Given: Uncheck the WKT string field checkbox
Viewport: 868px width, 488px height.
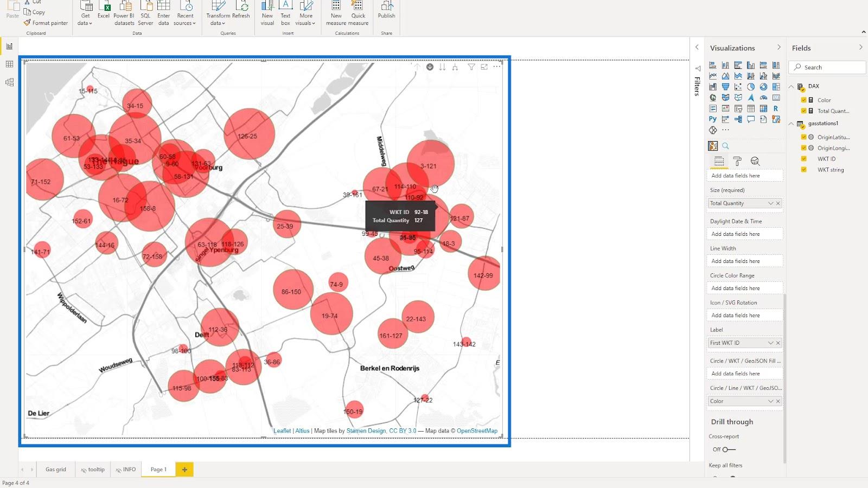Looking at the screenshot, I should [x=804, y=170].
